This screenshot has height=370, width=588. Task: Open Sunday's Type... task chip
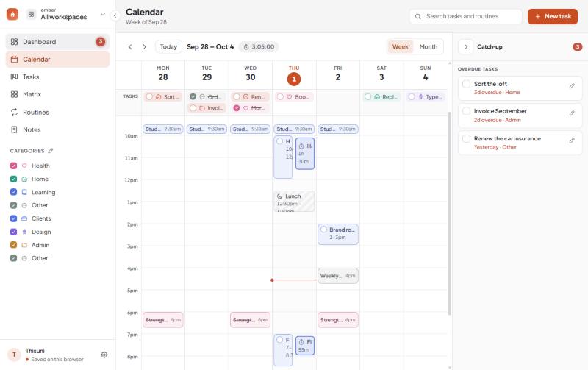[x=426, y=97]
